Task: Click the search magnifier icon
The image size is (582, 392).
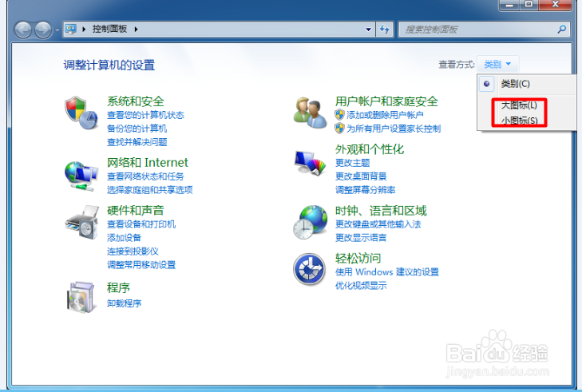Action: (562, 29)
